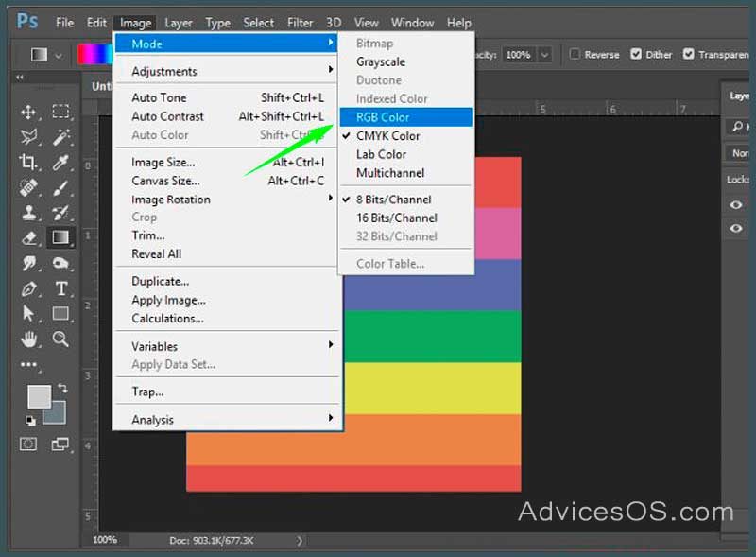Pick the Eyedropper tool
The width and height of the screenshot is (756, 557).
tap(61, 162)
